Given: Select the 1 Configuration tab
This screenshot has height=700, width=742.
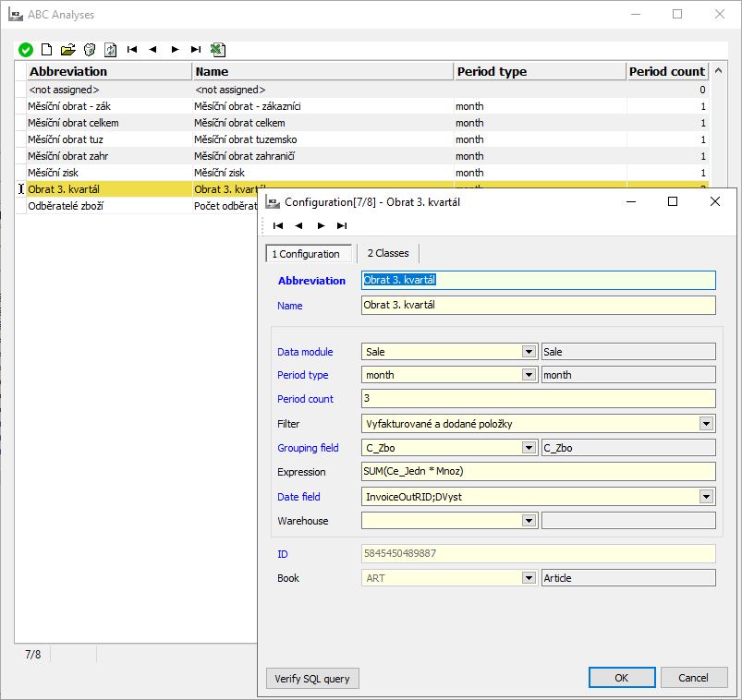Looking at the screenshot, I should [306, 254].
